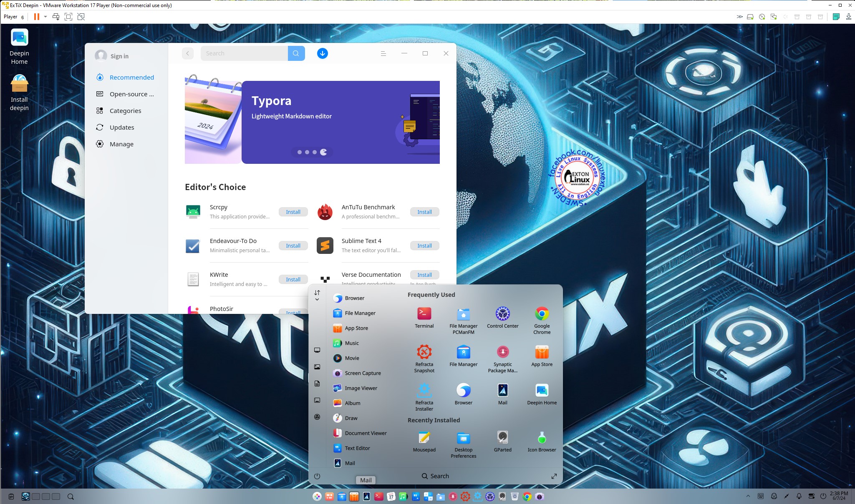
Task: Open Control Center from launcher grid
Action: click(x=502, y=318)
